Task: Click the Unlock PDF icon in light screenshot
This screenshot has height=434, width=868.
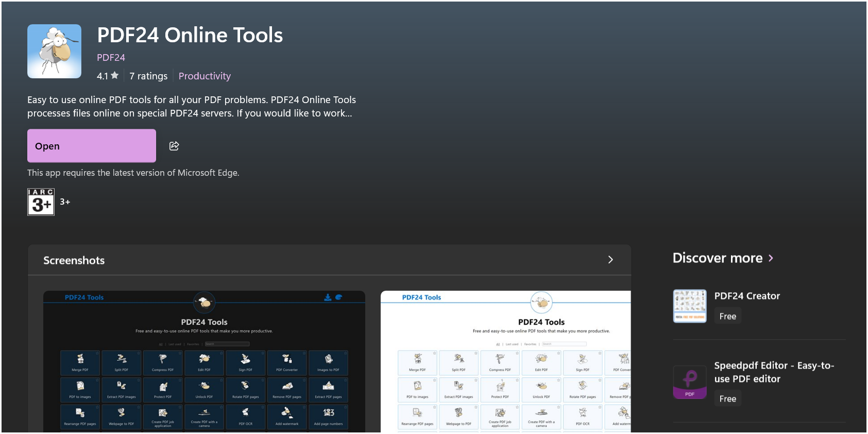Action: [x=541, y=390]
